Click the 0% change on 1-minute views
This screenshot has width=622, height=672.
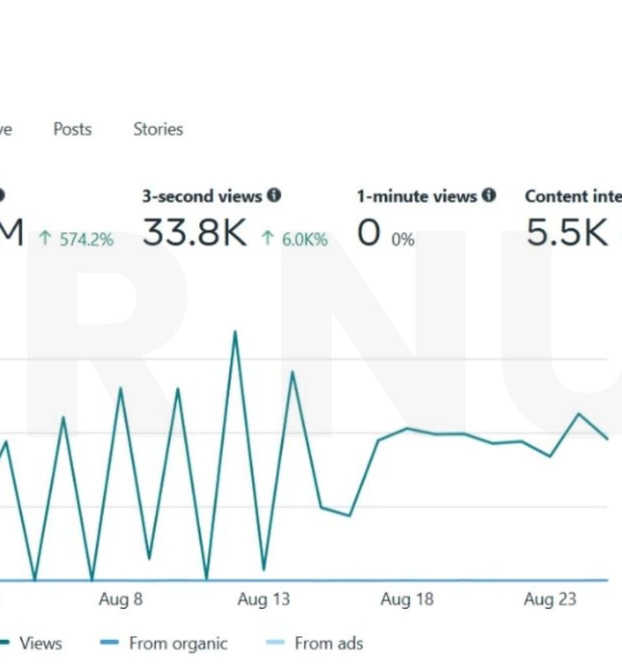point(402,240)
